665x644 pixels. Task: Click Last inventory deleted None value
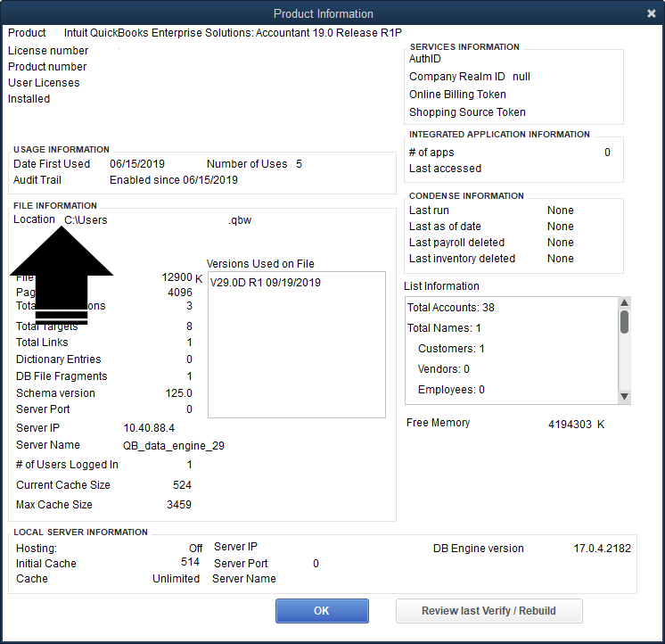(x=560, y=259)
